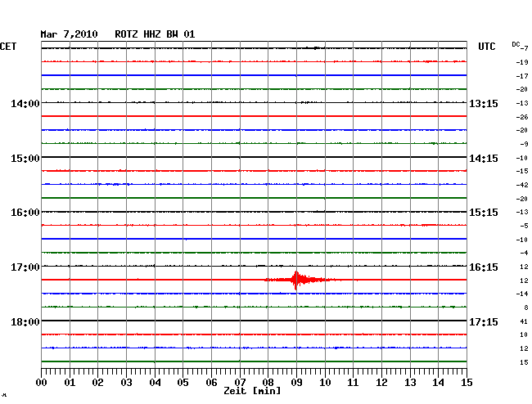This screenshot has width=532, height=404.
Task: Click the DC offset value "-42"
Action: [x=522, y=185]
